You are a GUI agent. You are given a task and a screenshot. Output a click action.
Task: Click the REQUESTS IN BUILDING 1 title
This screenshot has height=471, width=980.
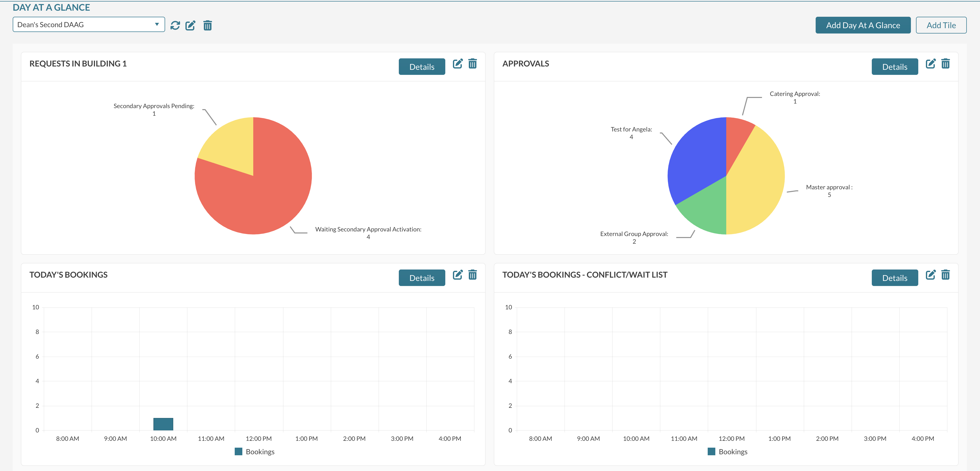78,63
